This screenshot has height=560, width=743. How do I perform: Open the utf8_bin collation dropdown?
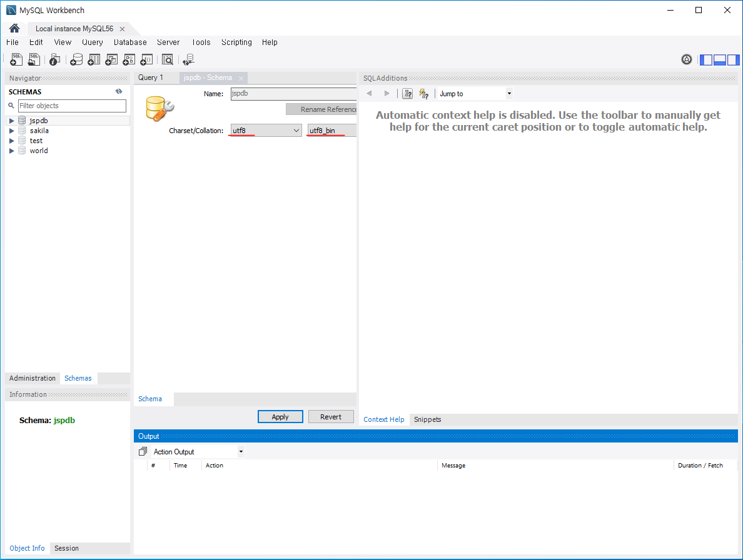click(x=331, y=130)
